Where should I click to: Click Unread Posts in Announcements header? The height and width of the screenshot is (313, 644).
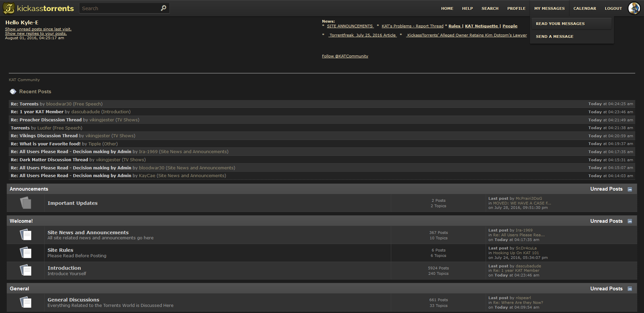pyautogui.click(x=606, y=189)
